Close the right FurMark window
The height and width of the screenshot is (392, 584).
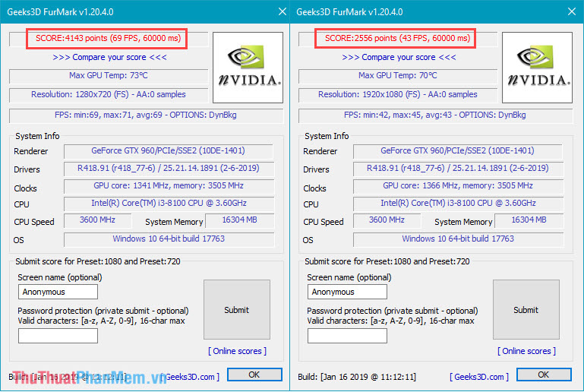pos(572,11)
